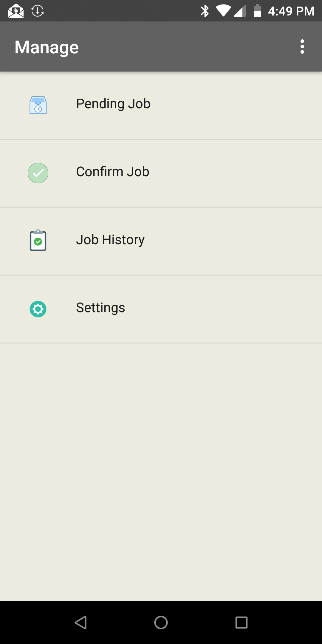Open recent apps with square button
The image size is (322, 644).
click(241, 623)
